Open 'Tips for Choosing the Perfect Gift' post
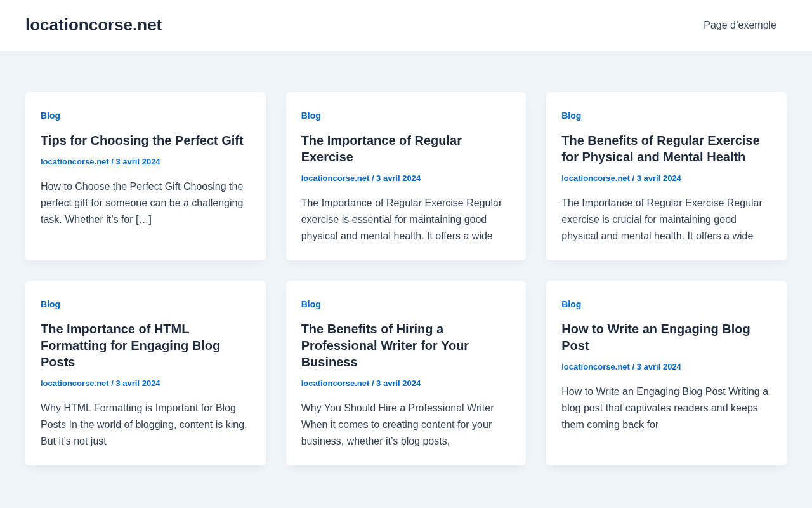 [142, 140]
